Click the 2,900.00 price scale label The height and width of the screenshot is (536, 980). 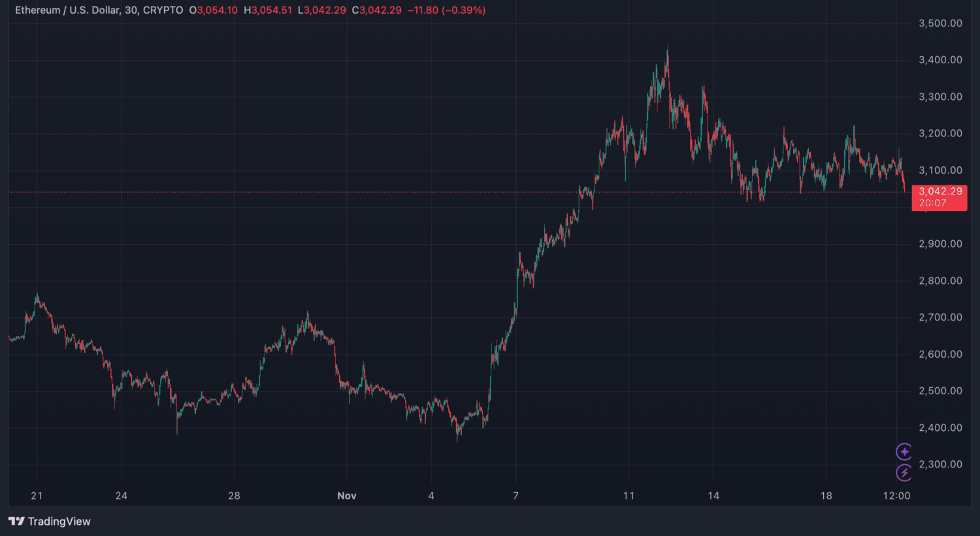pos(939,244)
